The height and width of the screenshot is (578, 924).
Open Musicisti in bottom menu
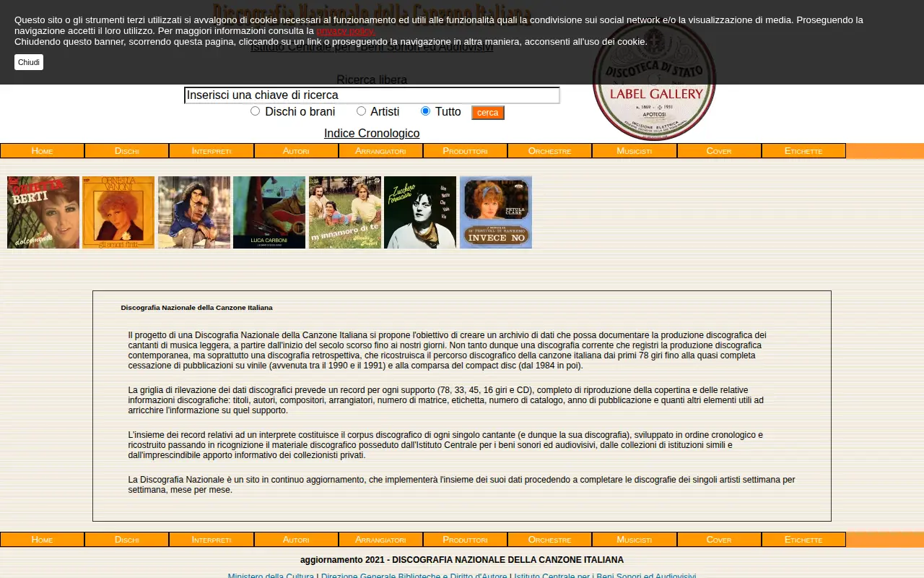coord(635,540)
